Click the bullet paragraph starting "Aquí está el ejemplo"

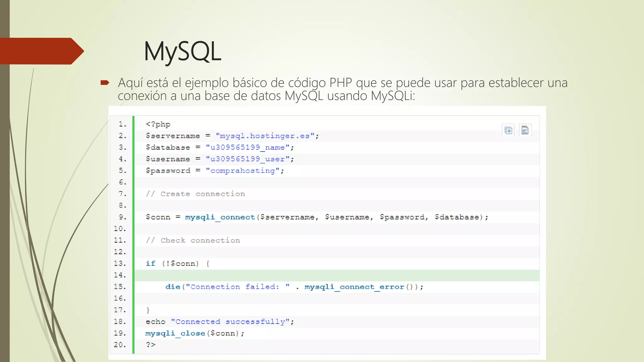coord(343,89)
